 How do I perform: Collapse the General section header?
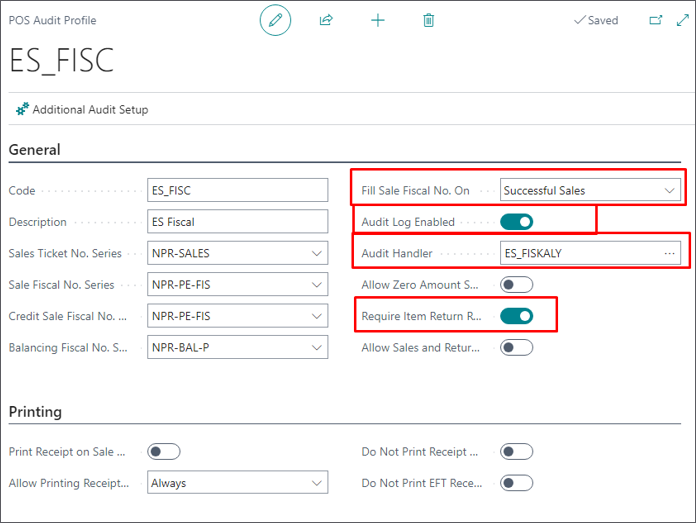(x=35, y=150)
